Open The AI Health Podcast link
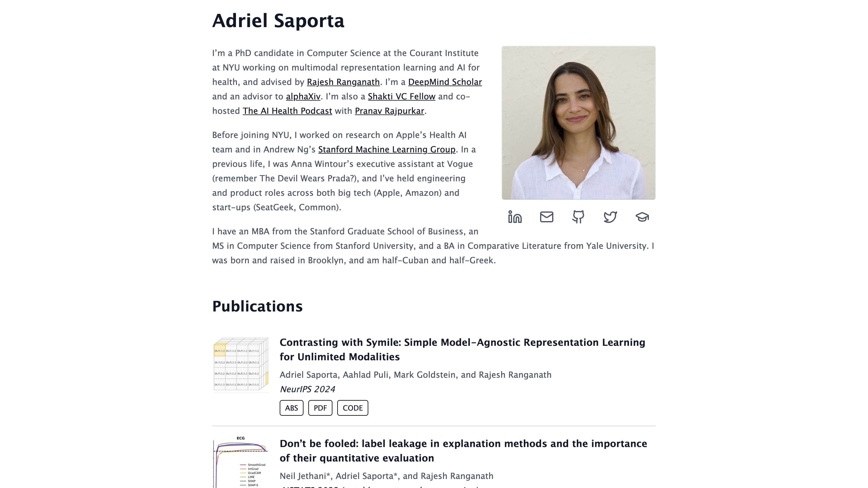The image size is (868, 488). point(287,111)
